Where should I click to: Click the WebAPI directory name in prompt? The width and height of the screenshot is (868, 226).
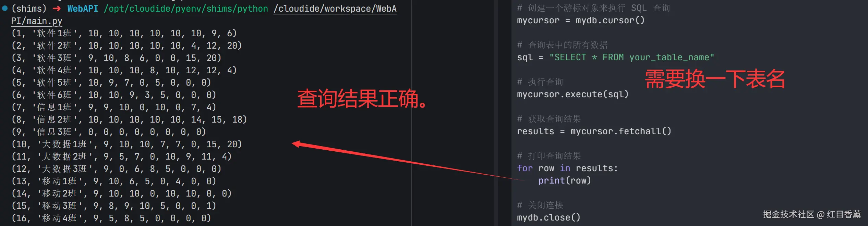point(83,9)
